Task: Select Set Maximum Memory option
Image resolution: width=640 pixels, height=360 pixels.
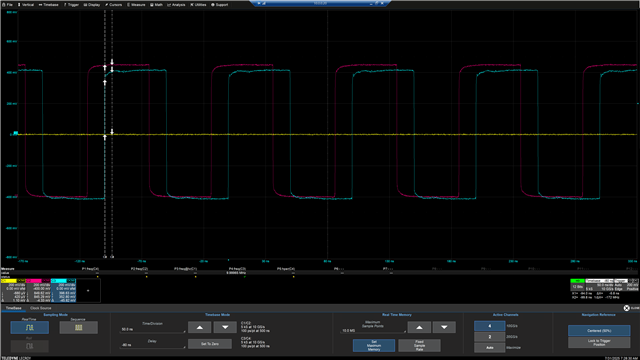Action: pos(374,345)
